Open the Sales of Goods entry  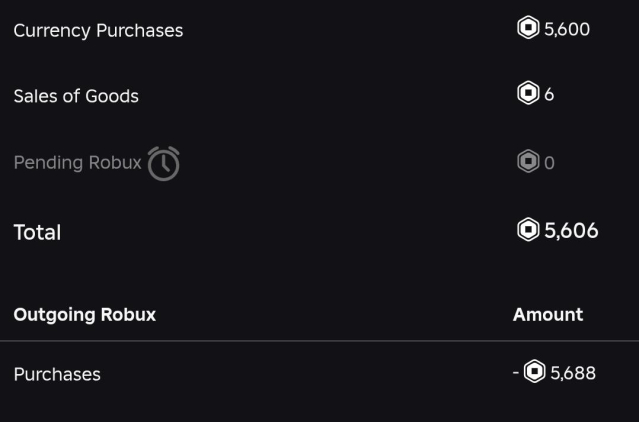[76, 96]
